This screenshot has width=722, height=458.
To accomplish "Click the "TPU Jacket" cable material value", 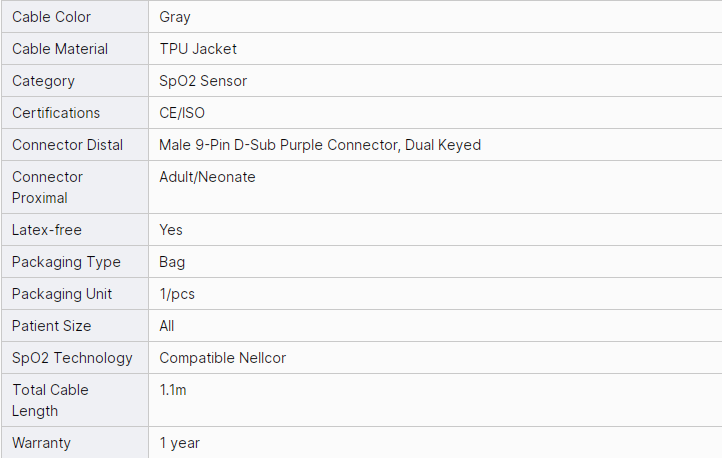I will coord(198,49).
